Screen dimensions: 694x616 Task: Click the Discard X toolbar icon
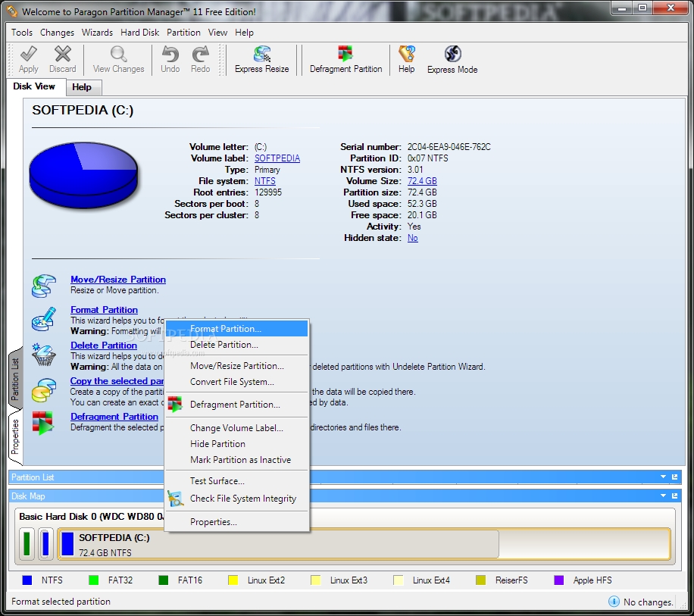tap(62, 54)
